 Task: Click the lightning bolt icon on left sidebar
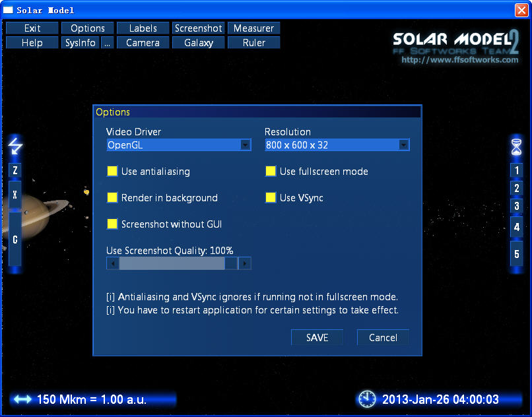coord(15,146)
